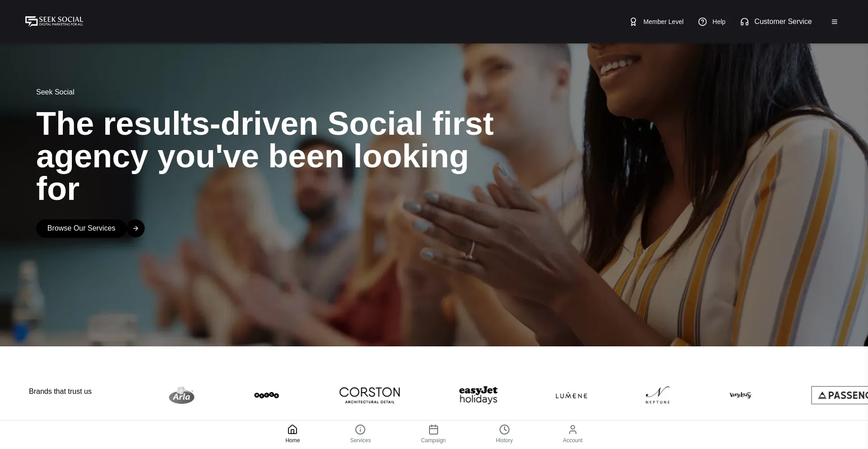This screenshot has height=449, width=868.
Task: Click the Member Level text link
Action: (663, 22)
